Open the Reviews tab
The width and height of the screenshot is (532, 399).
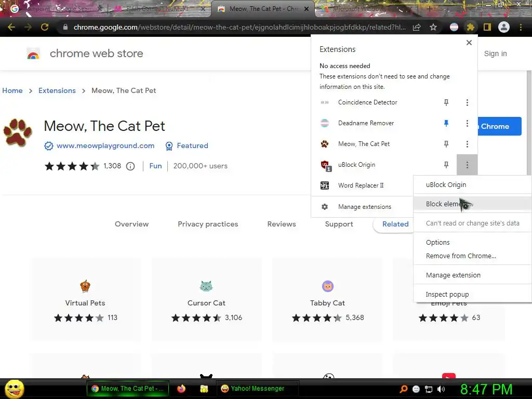click(282, 224)
